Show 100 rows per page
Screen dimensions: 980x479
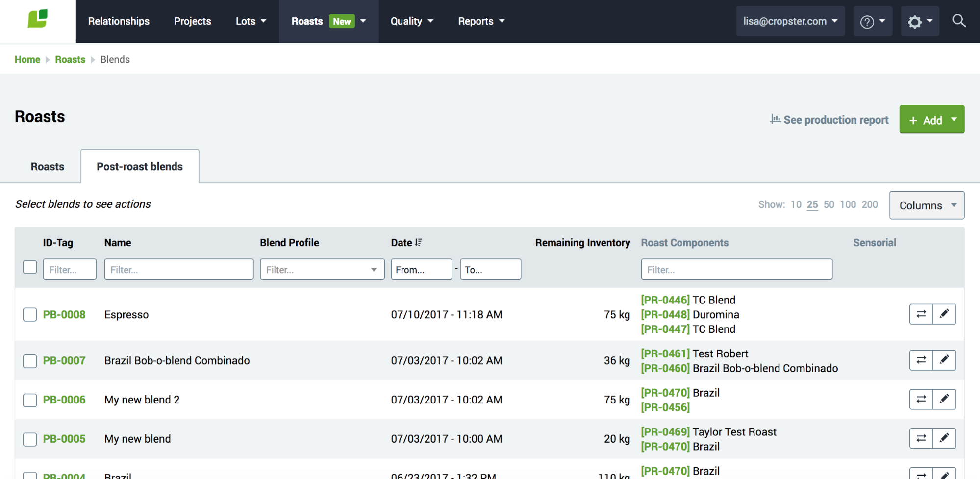click(x=848, y=204)
